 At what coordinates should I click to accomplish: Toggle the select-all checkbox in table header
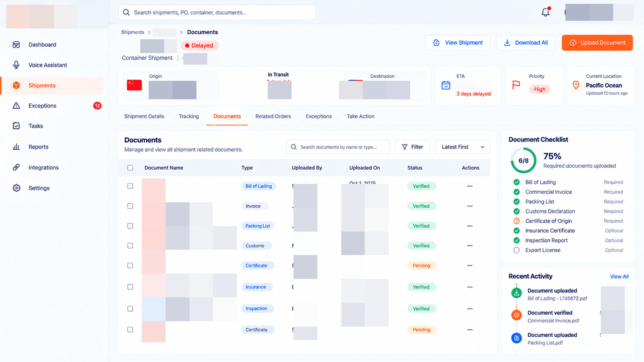130,168
